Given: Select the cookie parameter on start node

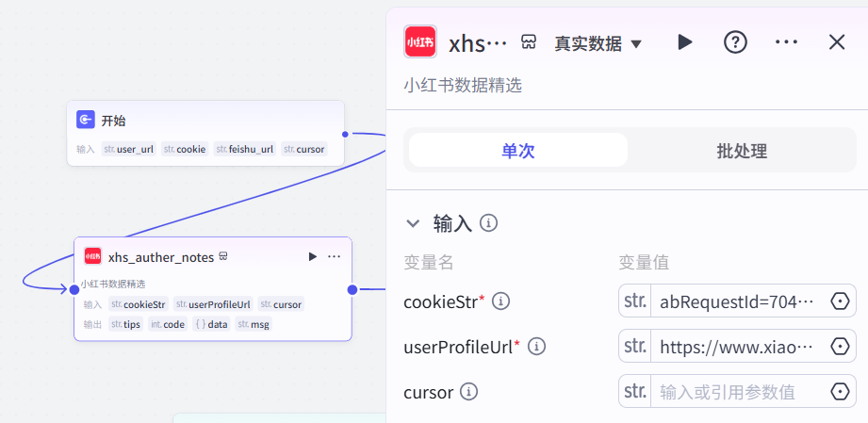Looking at the screenshot, I should (x=185, y=149).
